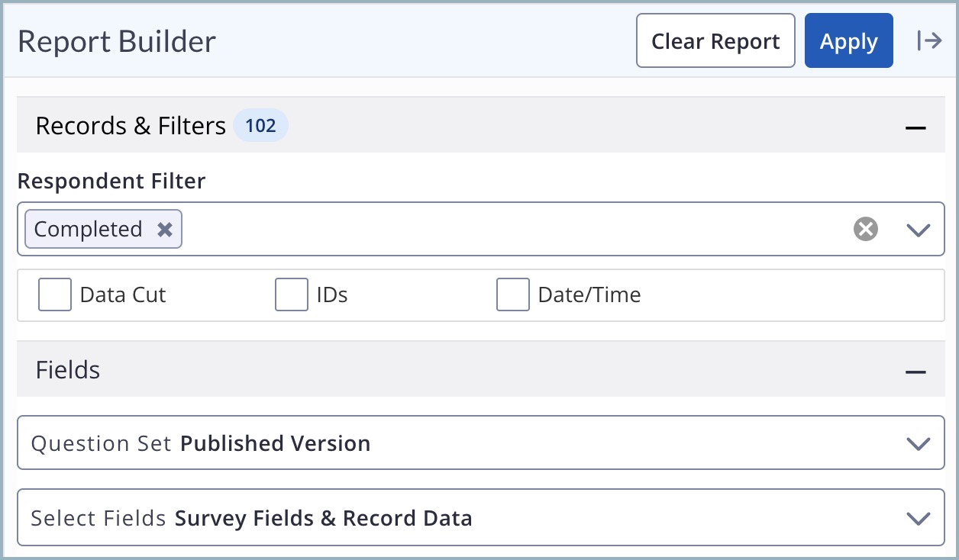Viewport: 959px width, 560px height.
Task: Click inside the Respondent Filter input area
Action: click(481, 229)
